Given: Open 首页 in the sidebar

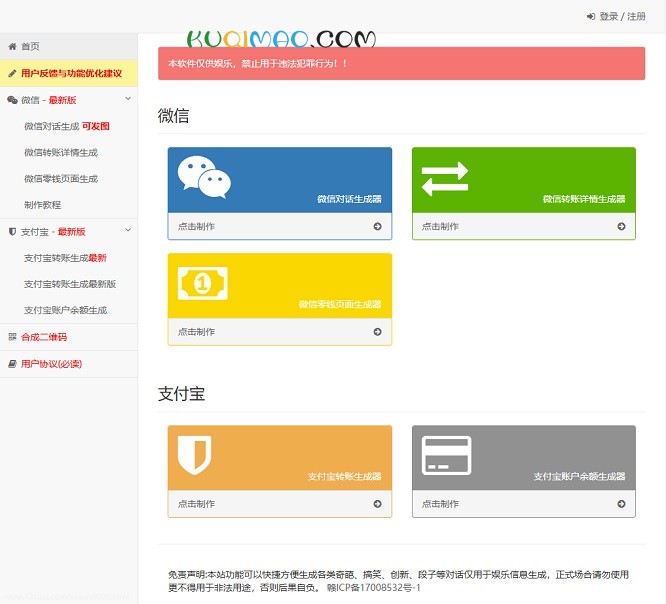Looking at the screenshot, I should [x=68, y=46].
